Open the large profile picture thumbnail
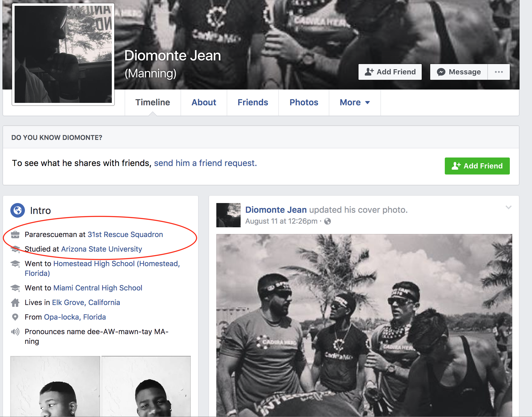 [63, 54]
